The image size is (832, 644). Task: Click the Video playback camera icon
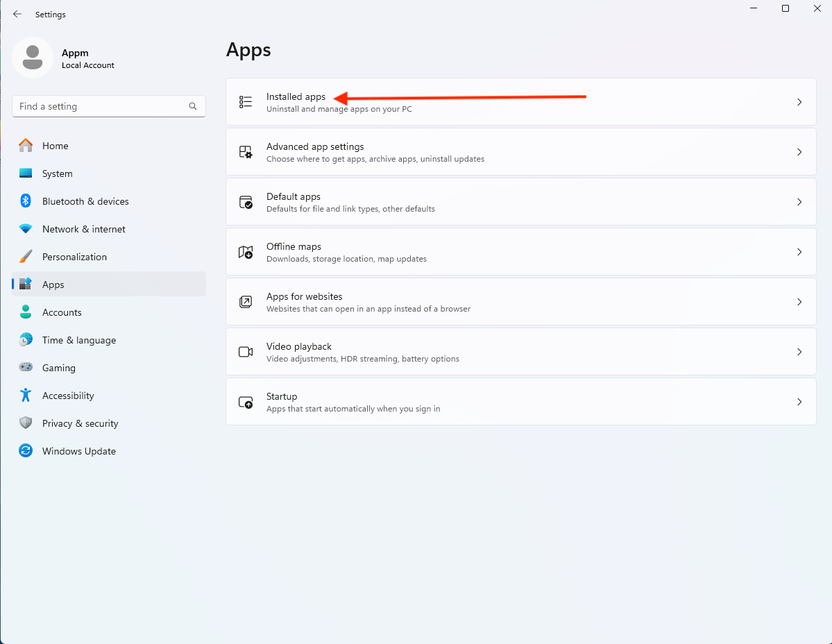pos(245,351)
